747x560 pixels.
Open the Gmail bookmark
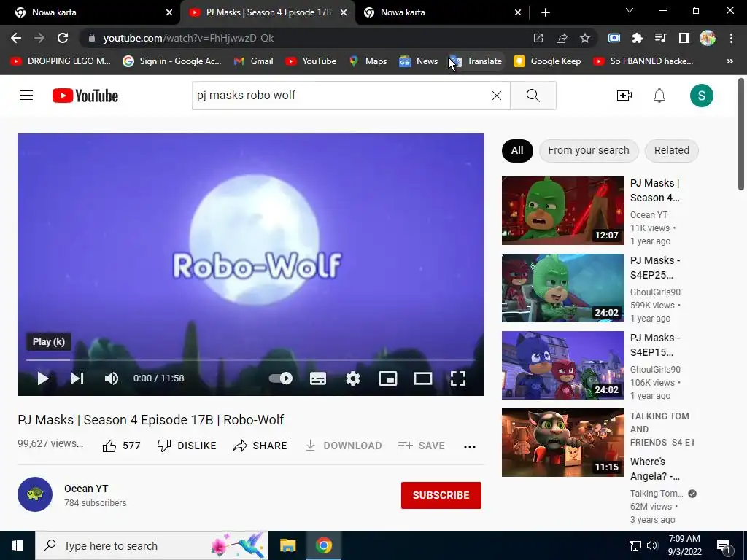254,61
